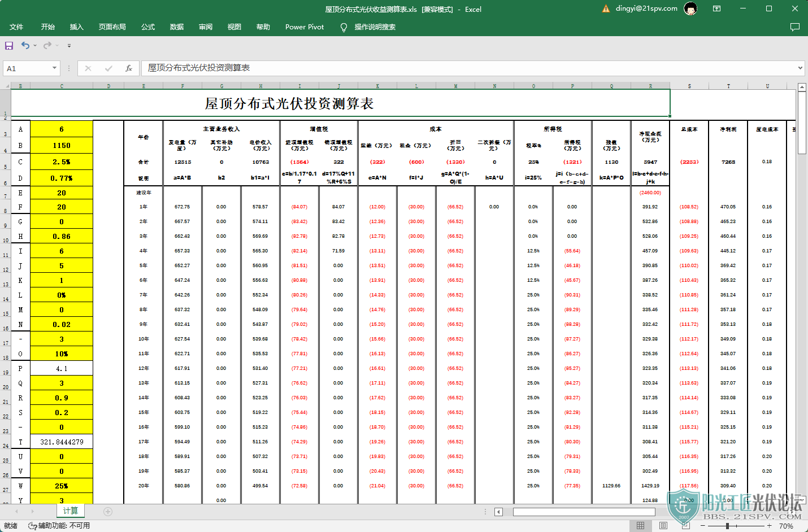Select the 计算 sheet tab
The width and height of the screenshot is (808, 532).
(71, 511)
